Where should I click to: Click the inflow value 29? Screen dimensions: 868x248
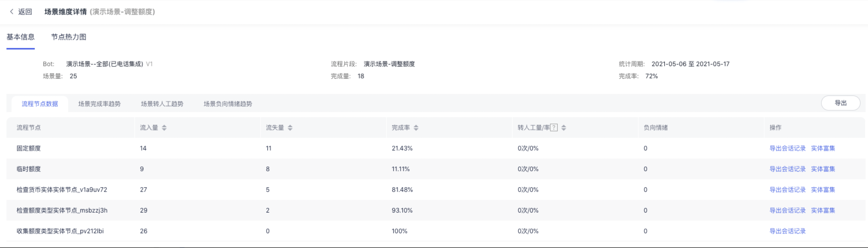pyautogui.click(x=144, y=211)
